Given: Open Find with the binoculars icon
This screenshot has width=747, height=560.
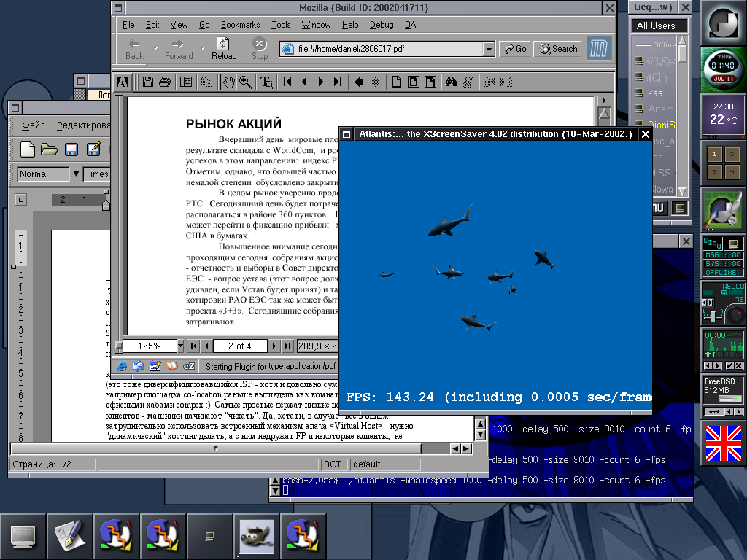Looking at the screenshot, I should pos(451,82).
